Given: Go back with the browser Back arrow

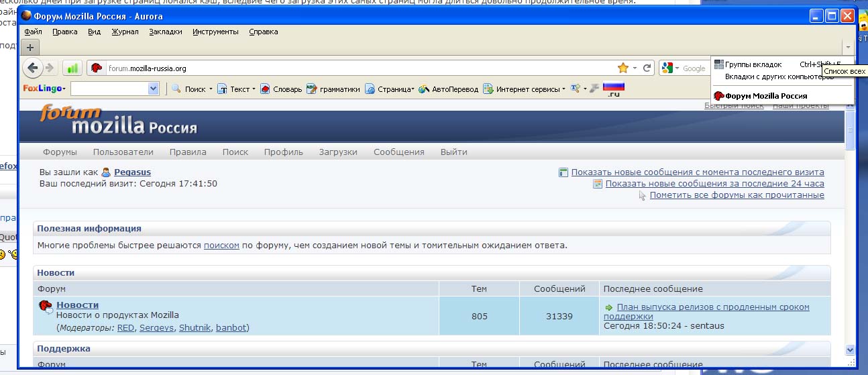Looking at the screenshot, I should [x=32, y=68].
